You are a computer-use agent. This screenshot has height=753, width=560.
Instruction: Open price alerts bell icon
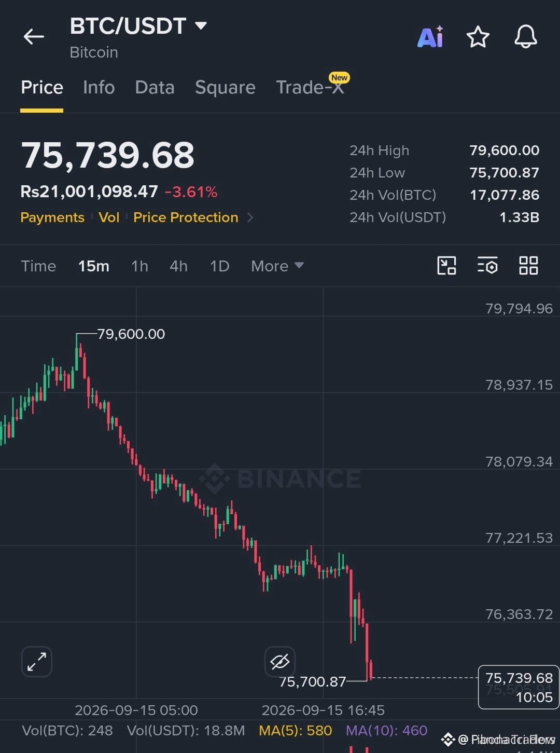[x=525, y=37]
